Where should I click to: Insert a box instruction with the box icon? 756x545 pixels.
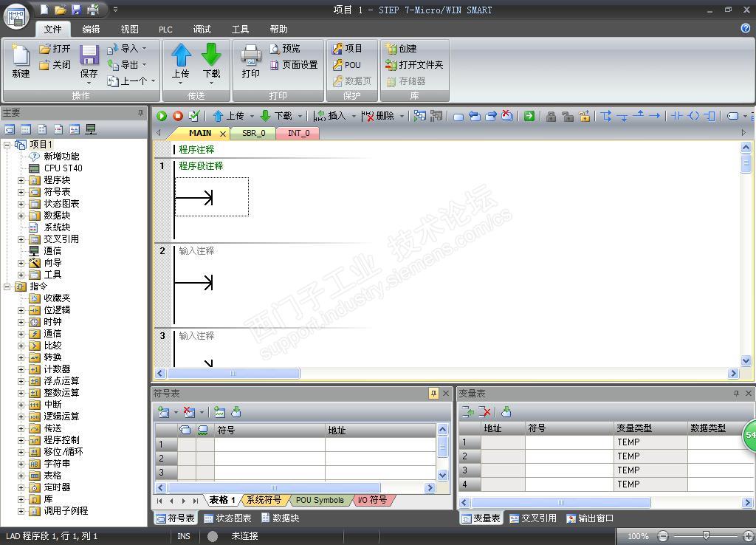tap(709, 116)
